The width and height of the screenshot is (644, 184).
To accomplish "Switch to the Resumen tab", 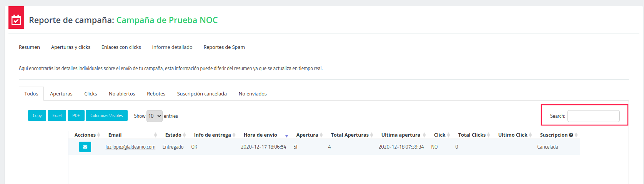I will pyautogui.click(x=29, y=47).
